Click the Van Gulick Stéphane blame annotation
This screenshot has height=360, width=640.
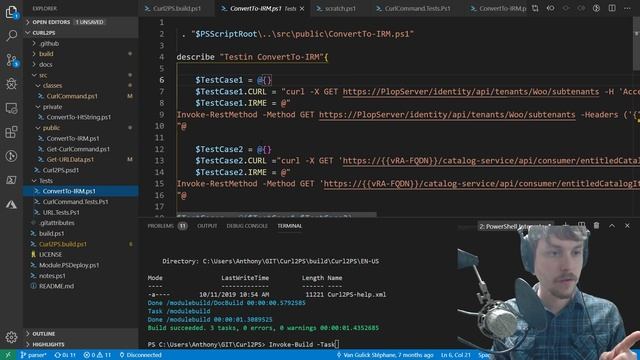[x=384, y=355]
